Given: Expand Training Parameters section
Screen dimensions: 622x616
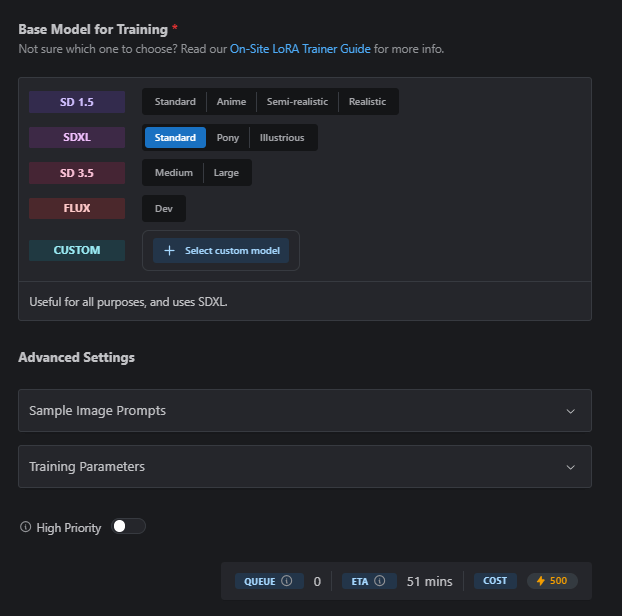Looking at the screenshot, I should coord(305,466).
